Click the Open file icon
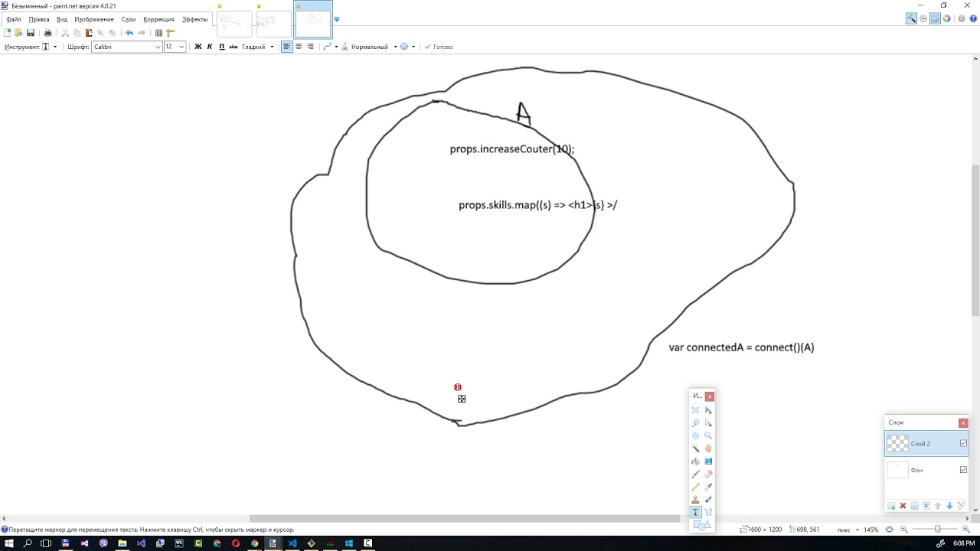 (18, 33)
